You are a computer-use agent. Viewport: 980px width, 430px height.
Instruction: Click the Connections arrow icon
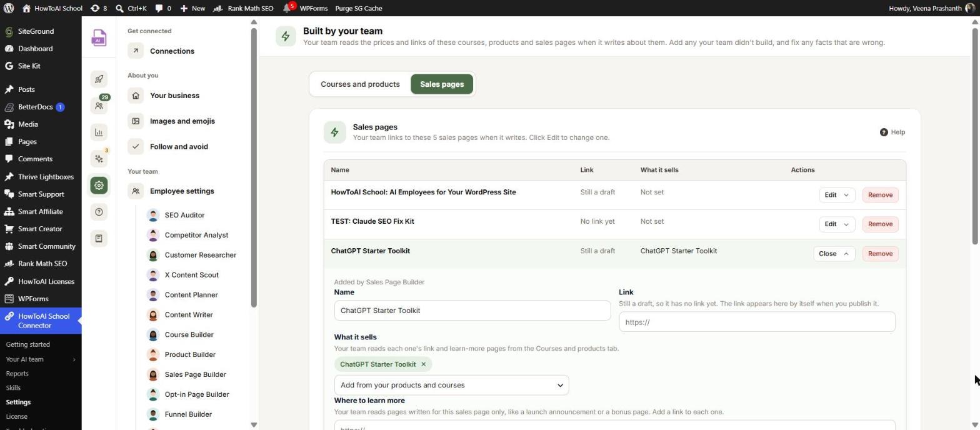pyautogui.click(x=136, y=51)
